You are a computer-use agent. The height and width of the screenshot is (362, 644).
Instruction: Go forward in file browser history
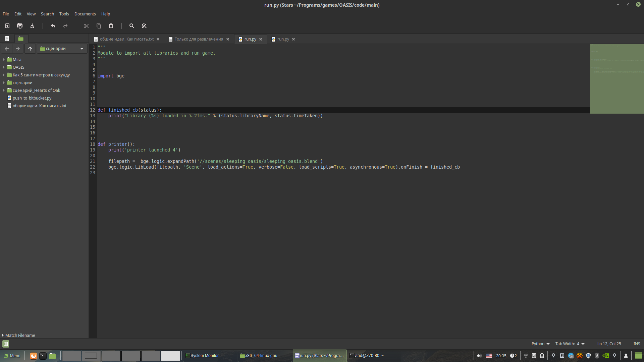18,49
